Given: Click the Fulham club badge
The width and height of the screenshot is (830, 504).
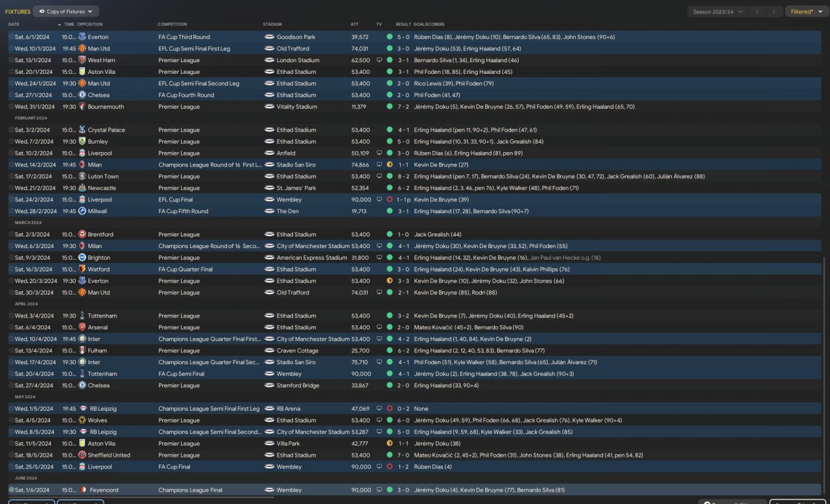Looking at the screenshot, I should click(x=82, y=351).
